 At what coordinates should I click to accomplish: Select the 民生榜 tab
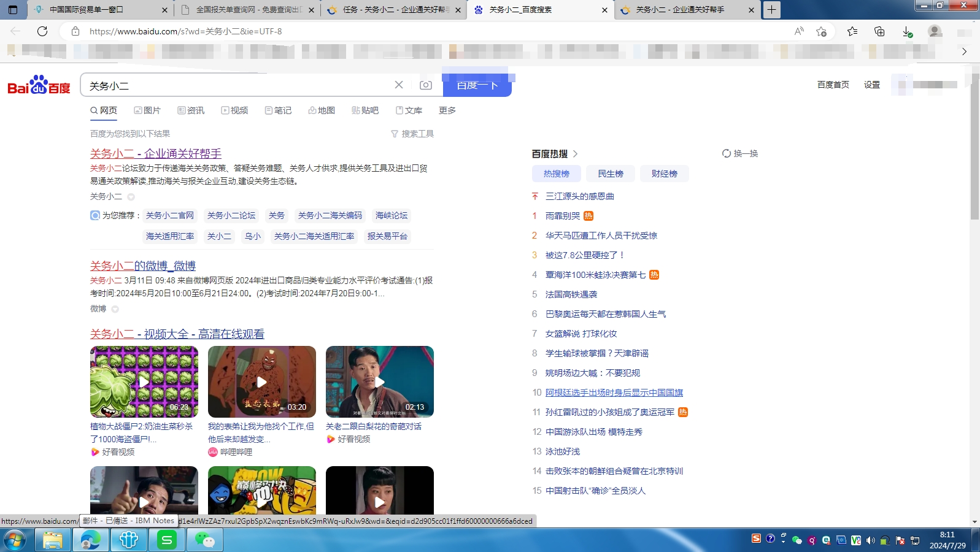610,174
